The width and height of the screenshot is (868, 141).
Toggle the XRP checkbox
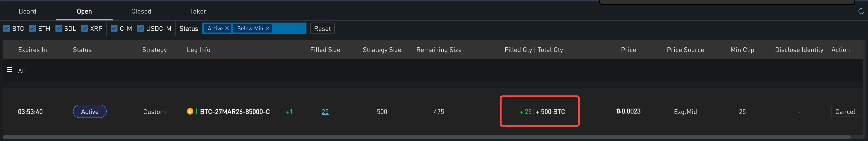[85, 28]
